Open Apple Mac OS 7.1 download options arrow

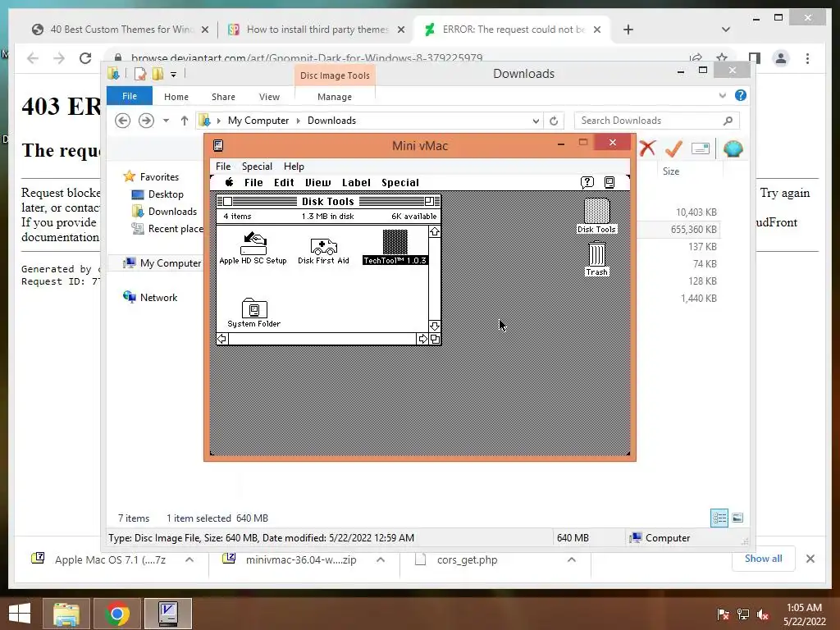[189, 559]
